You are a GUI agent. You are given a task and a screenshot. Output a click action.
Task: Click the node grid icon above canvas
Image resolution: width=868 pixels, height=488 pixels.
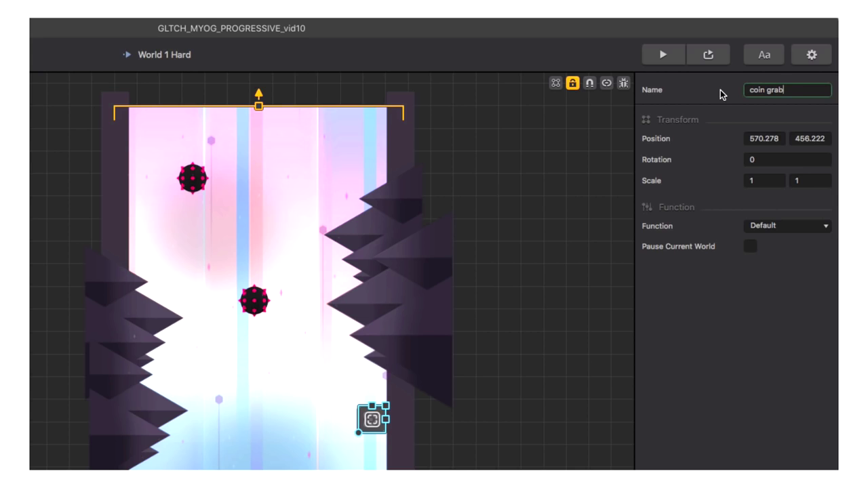(556, 83)
